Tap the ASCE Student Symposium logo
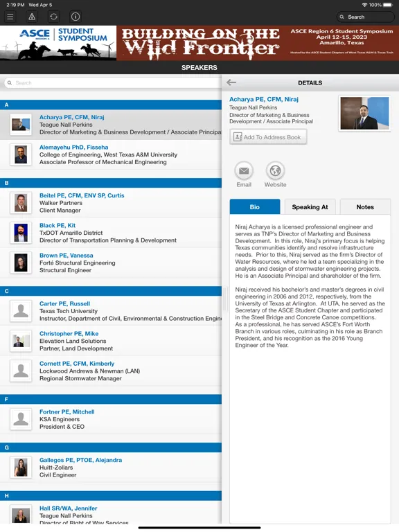This screenshot has height=532, width=399. [x=58, y=43]
